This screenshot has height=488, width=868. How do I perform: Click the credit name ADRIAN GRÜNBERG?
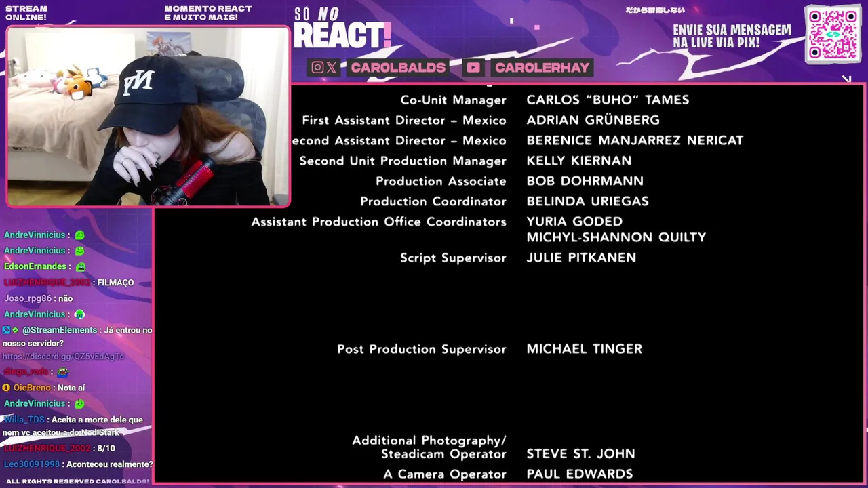[593, 120]
